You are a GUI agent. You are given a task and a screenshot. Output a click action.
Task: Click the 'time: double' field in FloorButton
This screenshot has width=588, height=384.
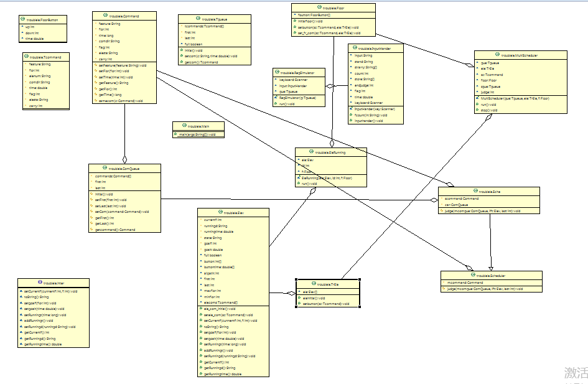[34, 39]
